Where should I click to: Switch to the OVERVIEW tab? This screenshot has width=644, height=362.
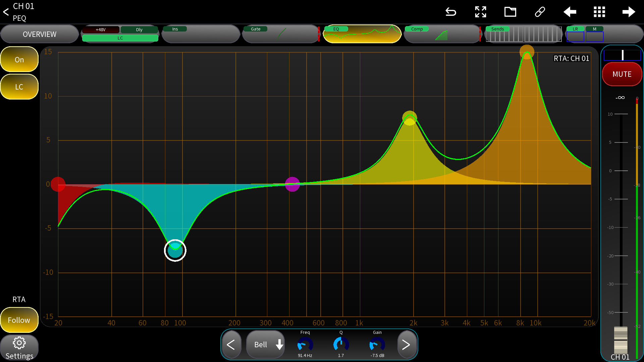[40, 34]
